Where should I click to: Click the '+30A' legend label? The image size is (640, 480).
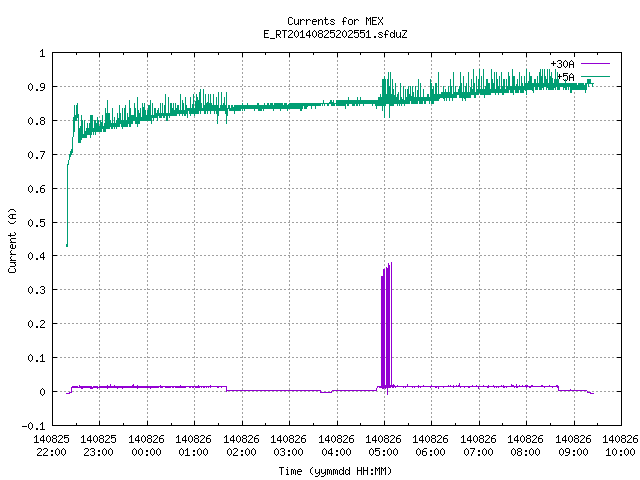click(562, 64)
